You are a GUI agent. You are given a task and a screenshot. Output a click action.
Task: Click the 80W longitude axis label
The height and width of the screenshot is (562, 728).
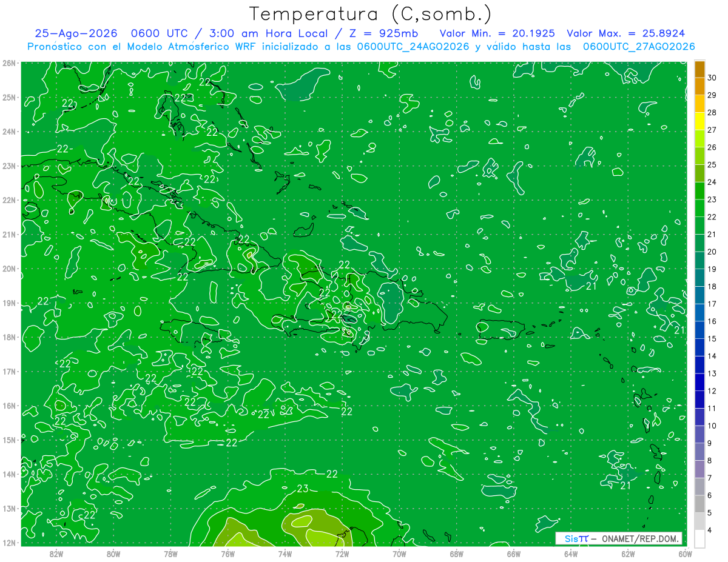[x=113, y=553]
